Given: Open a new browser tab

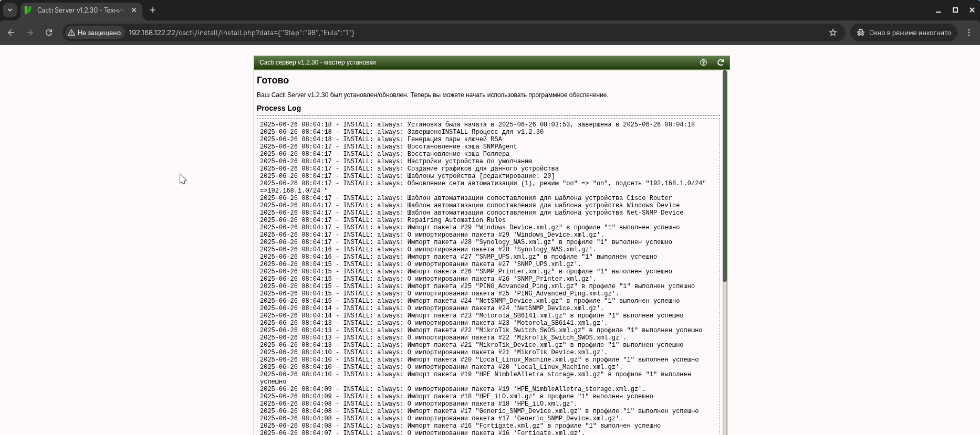Looking at the screenshot, I should 153,10.
